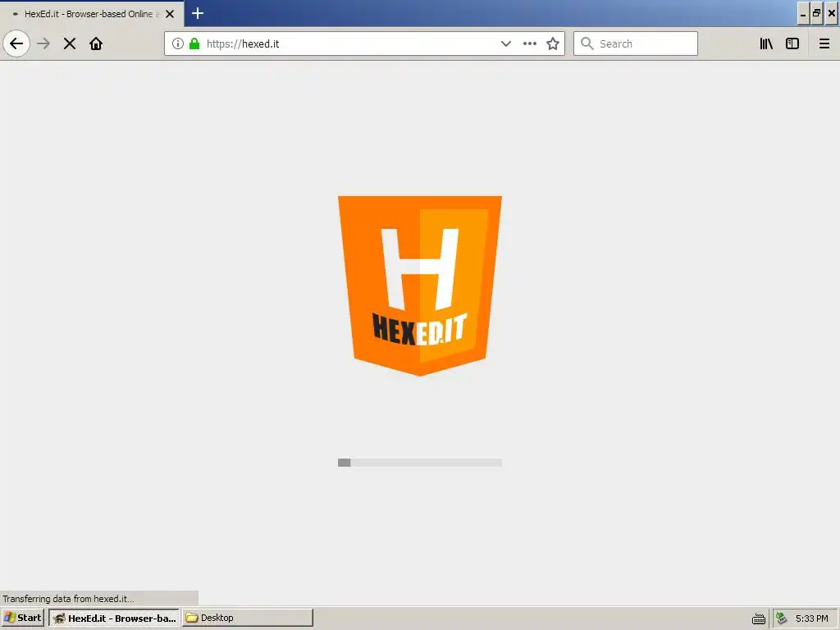Open the Home page icon
This screenshot has width=840, height=630.
pos(96,43)
